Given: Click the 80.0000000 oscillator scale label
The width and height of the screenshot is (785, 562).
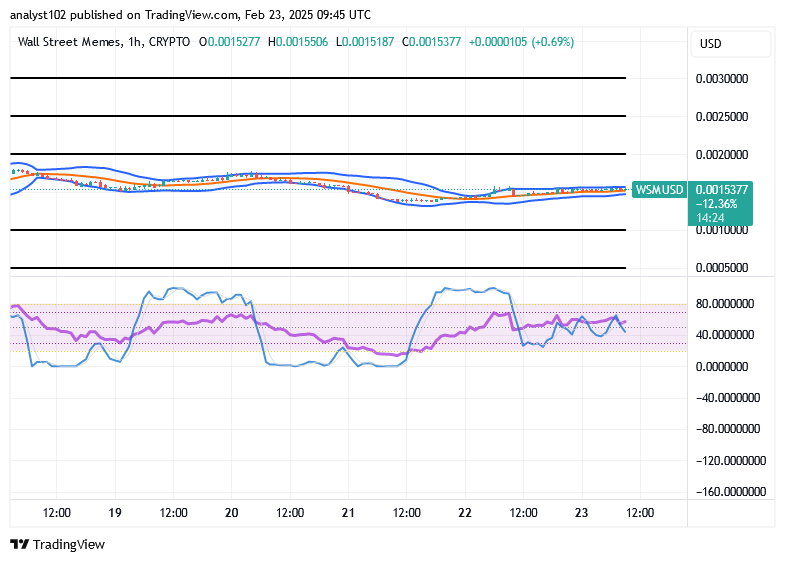Looking at the screenshot, I should (725, 304).
